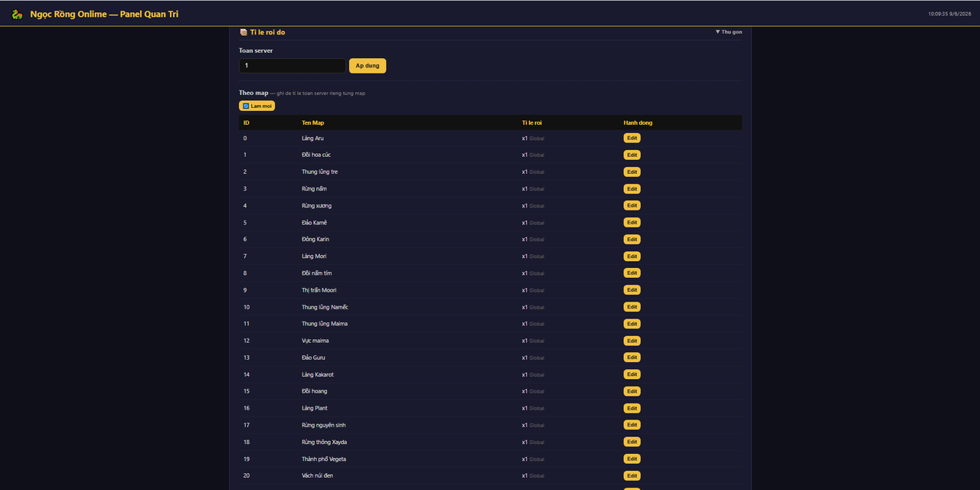This screenshot has height=490, width=980.
Task: Click the Ti le roi column header
Action: tap(532, 122)
